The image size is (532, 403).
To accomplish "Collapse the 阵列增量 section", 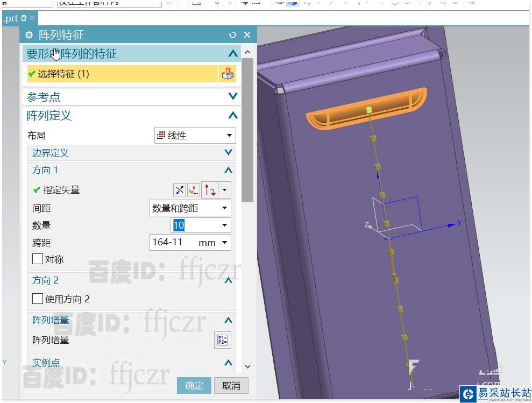I will tap(228, 320).
